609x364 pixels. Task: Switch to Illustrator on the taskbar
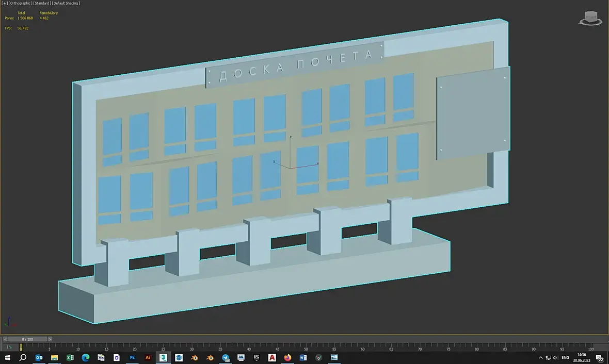coord(148,357)
